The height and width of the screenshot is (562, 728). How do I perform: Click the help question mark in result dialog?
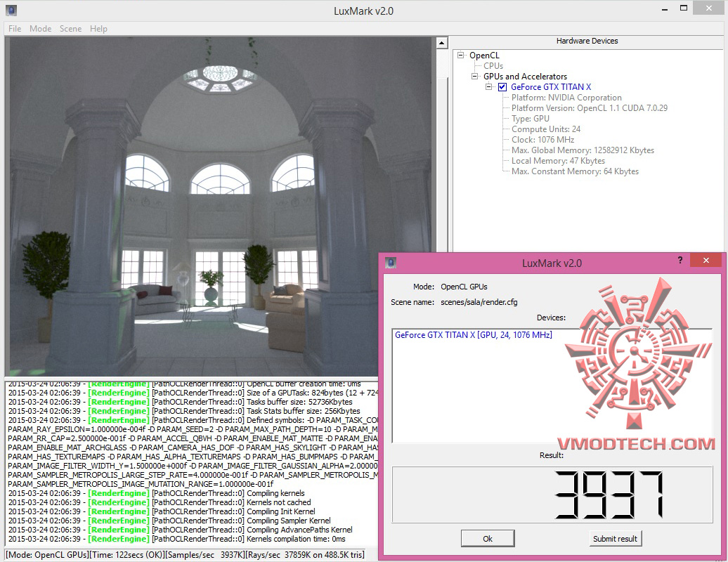(680, 260)
